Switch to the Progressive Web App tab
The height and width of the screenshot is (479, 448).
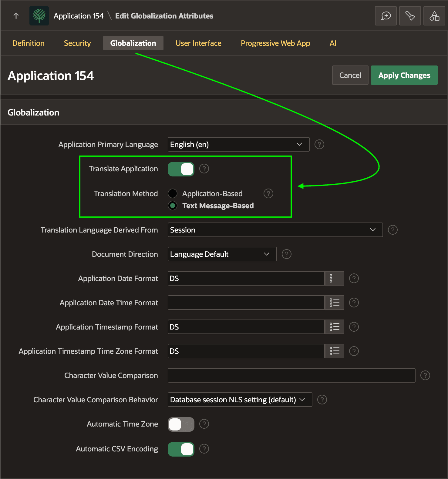[275, 43]
